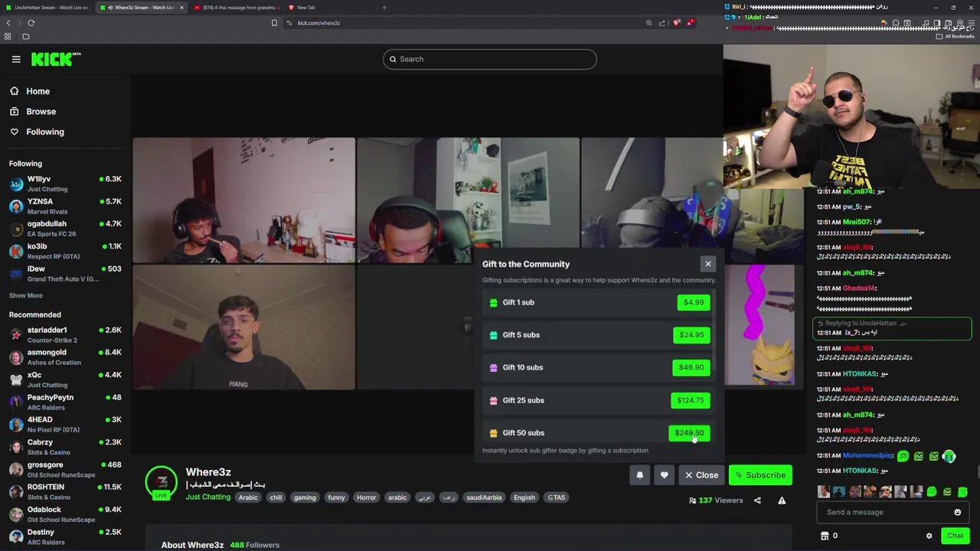Select ko3ib Respect RP channel
Screen dimensions: 980x551
pyautogui.click(x=65, y=251)
